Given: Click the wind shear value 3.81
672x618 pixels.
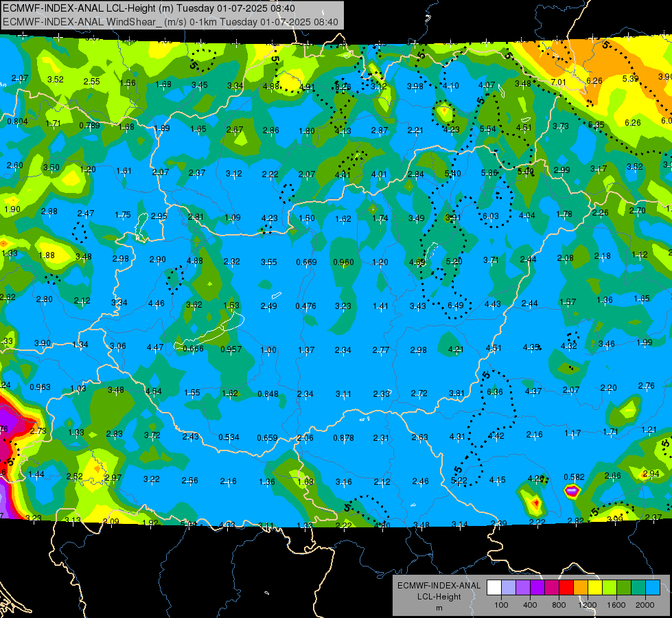Looking at the screenshot, I should pyautogui.click(x=456, y=393).
